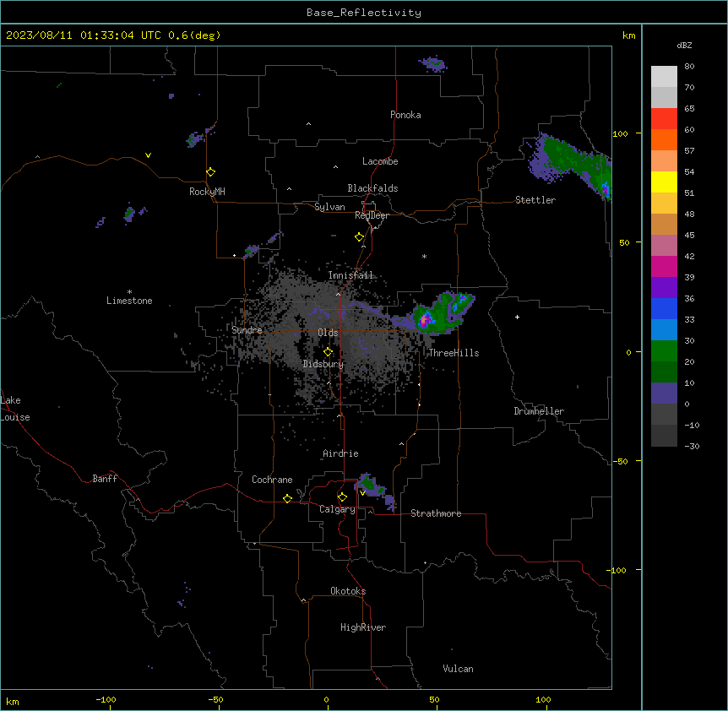The width and height of the screenshot is (728, 711).
Task: Click the Drumheller label
Action: click(x=539, y=411)
